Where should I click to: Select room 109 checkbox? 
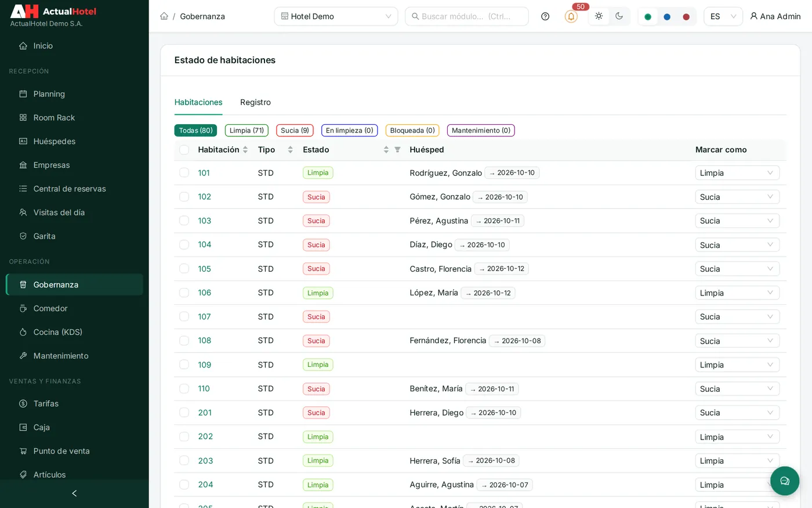click(184, 365)
